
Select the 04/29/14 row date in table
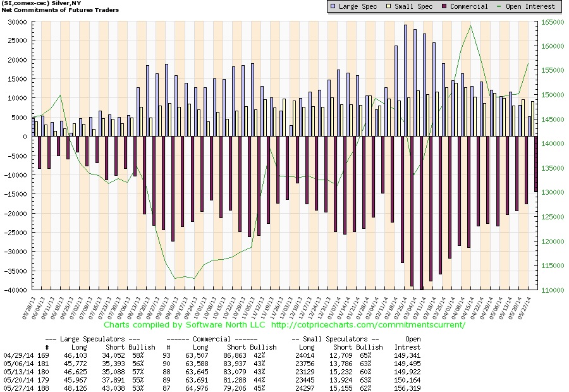coord(16,355)
